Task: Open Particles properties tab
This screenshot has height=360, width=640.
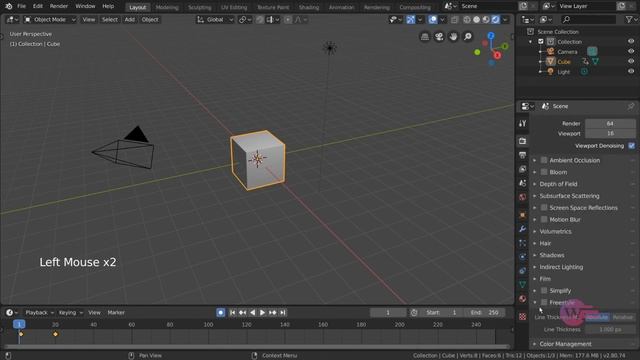Action: click(522, 243)
